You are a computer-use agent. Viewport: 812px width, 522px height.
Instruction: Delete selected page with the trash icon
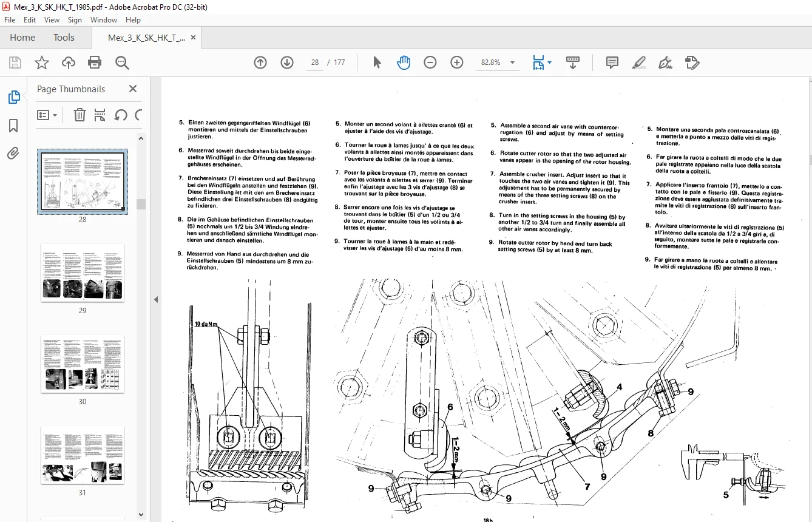(x=80, y=115)
